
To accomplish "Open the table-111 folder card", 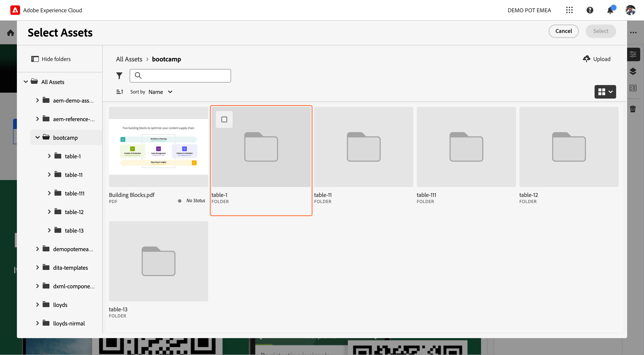I will [x=466, y=147].
